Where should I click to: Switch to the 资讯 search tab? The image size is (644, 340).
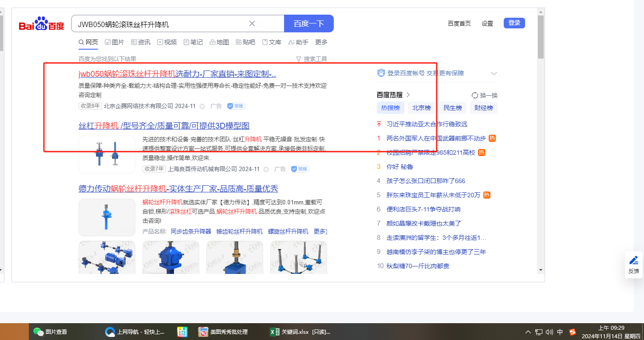pyautogui.click(x=141, y=43)
